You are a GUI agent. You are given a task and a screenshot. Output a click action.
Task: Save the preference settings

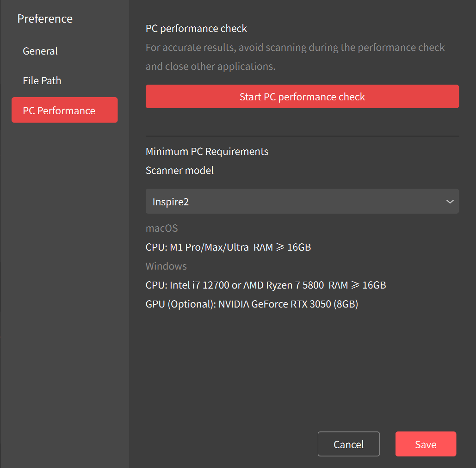(426, 444)
